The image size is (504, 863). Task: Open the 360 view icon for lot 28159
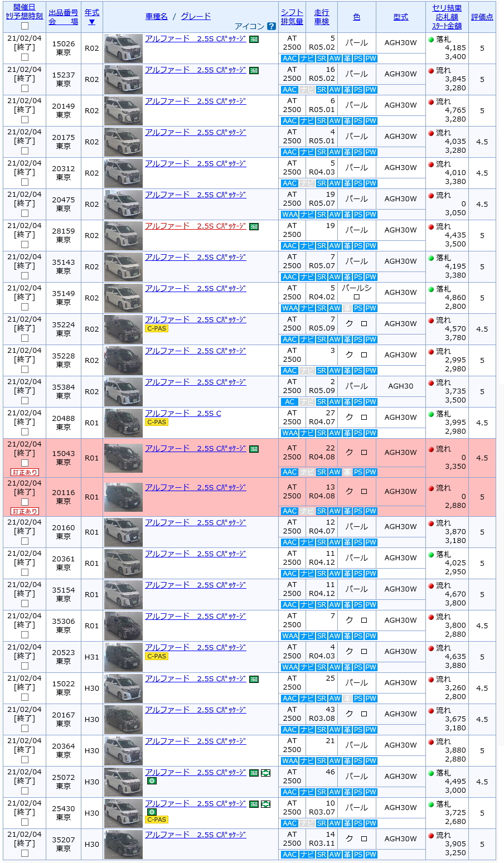[254, 227]
